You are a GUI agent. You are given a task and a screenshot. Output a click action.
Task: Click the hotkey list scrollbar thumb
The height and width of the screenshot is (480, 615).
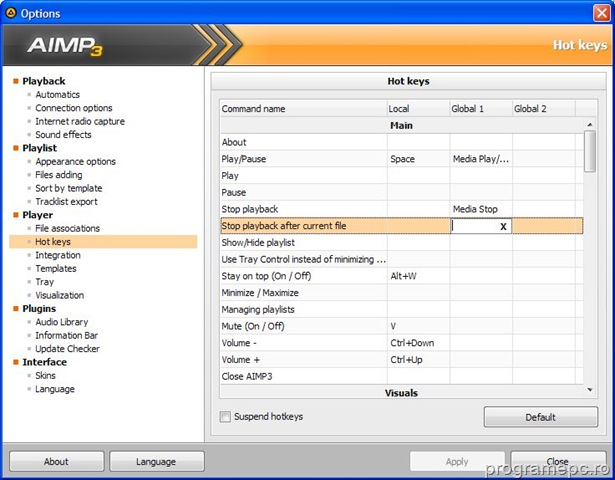coord(590,151)
